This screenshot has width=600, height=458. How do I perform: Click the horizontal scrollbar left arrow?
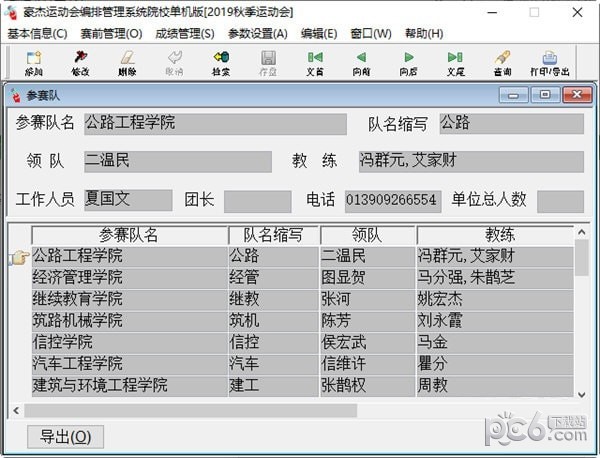(16, 411)
